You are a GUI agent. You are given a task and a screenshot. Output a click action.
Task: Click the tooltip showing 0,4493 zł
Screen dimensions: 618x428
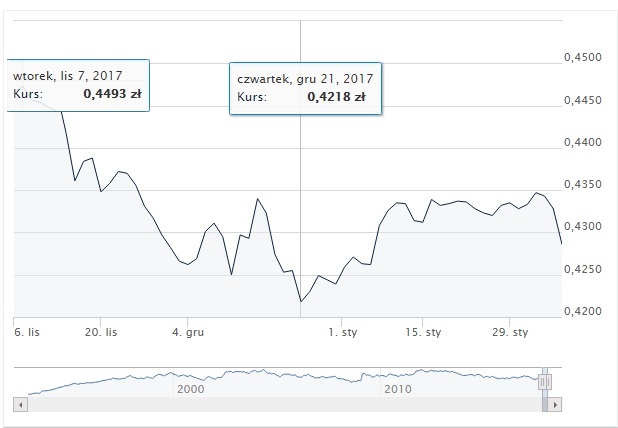point(78,86)
